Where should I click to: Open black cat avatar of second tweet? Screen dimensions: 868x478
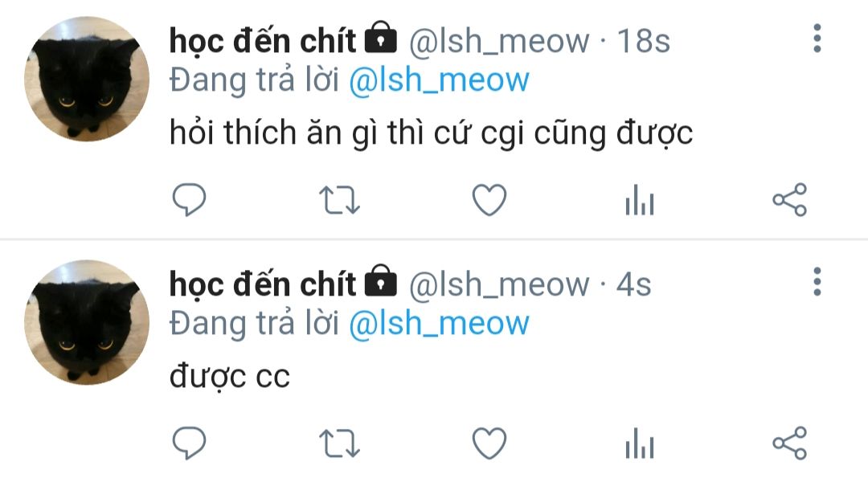click(x=87, y=322)
